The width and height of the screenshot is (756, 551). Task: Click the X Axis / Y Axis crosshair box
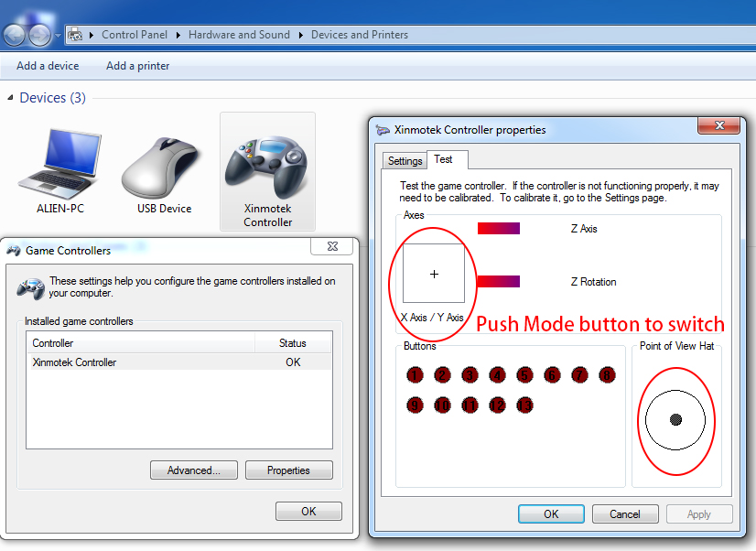(x=434, y=274)
